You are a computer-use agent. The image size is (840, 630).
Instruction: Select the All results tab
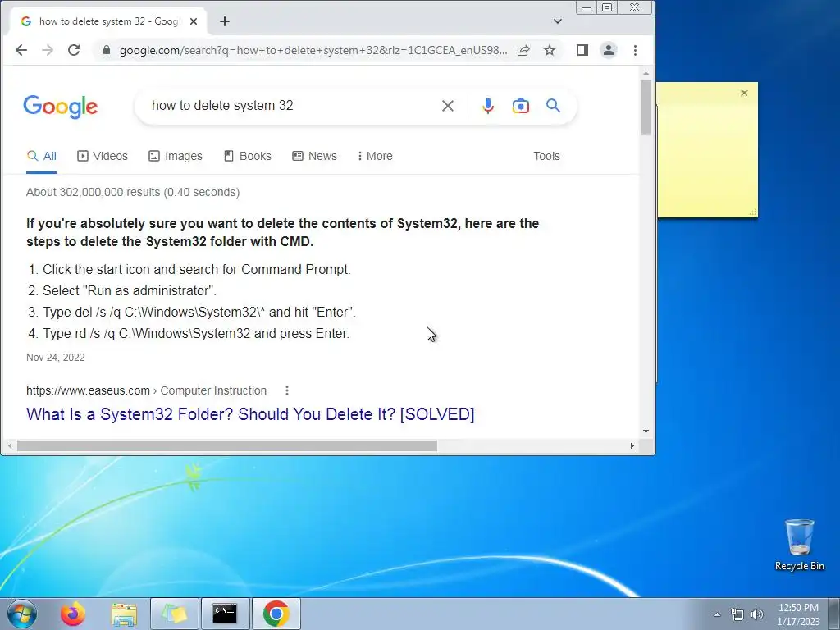click(x=42, y=156)
